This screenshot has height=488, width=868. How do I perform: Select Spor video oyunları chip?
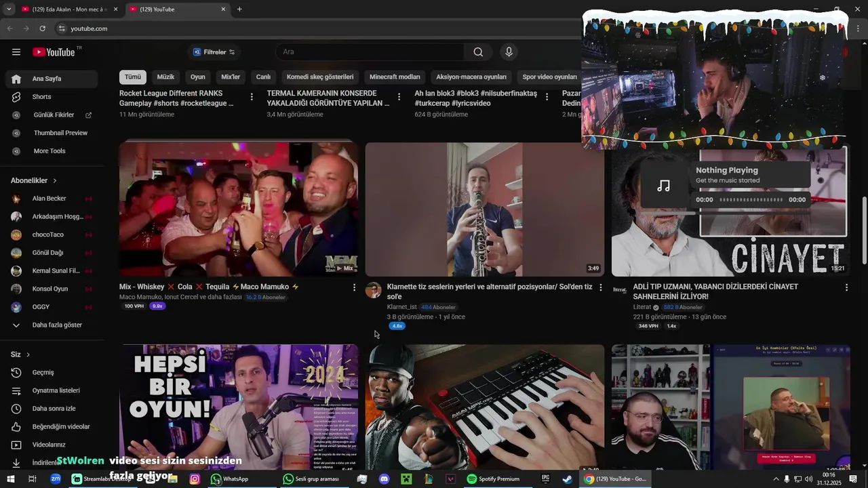pyautogui.click(x=549, y=77)
